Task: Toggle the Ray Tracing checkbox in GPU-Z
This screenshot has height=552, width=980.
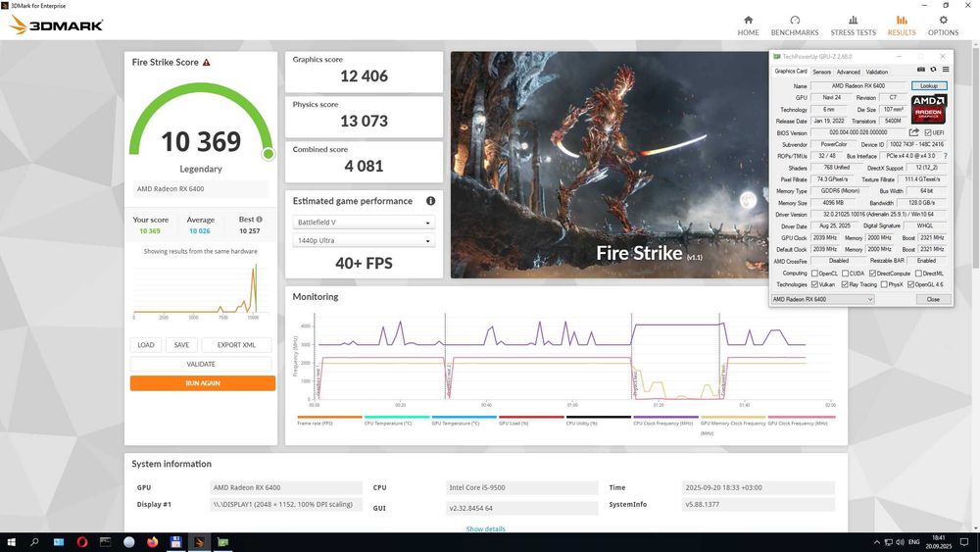Action: click(845, 284)
